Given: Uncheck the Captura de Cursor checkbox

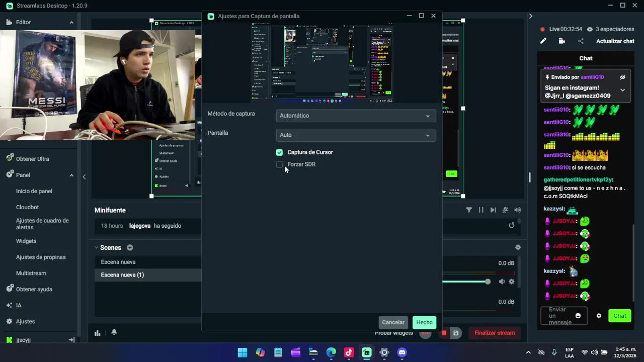Looking at the screenshot, I should tap(280, 152).
